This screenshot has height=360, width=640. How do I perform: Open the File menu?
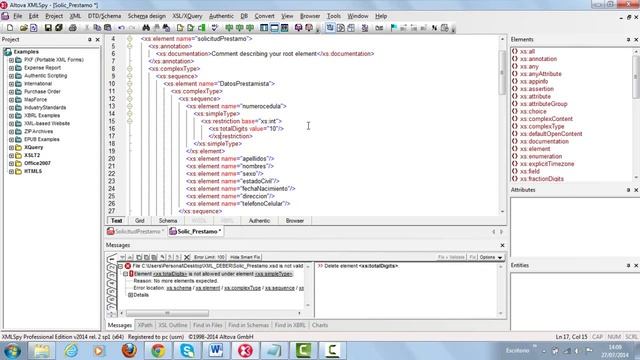tap(18, 16)
